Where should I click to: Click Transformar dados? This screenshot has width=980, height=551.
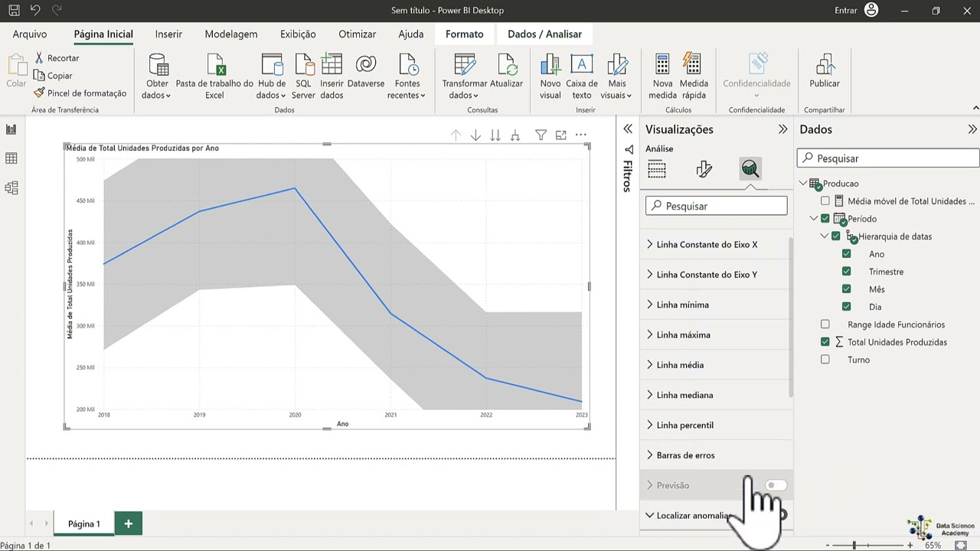(464, 77)
